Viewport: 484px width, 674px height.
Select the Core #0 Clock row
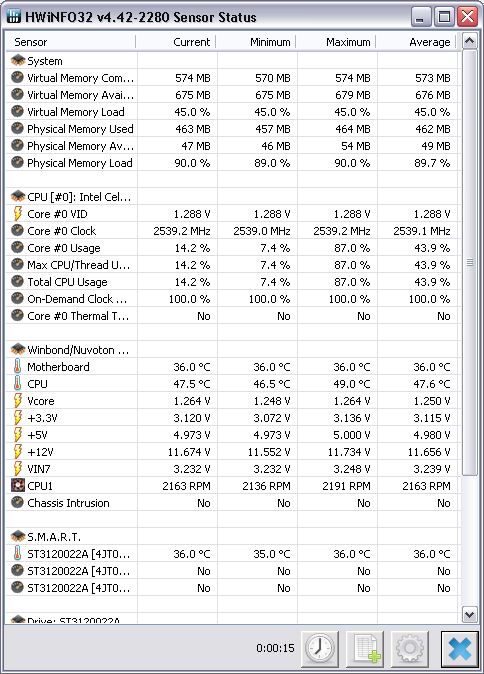[x=231, y=231]
